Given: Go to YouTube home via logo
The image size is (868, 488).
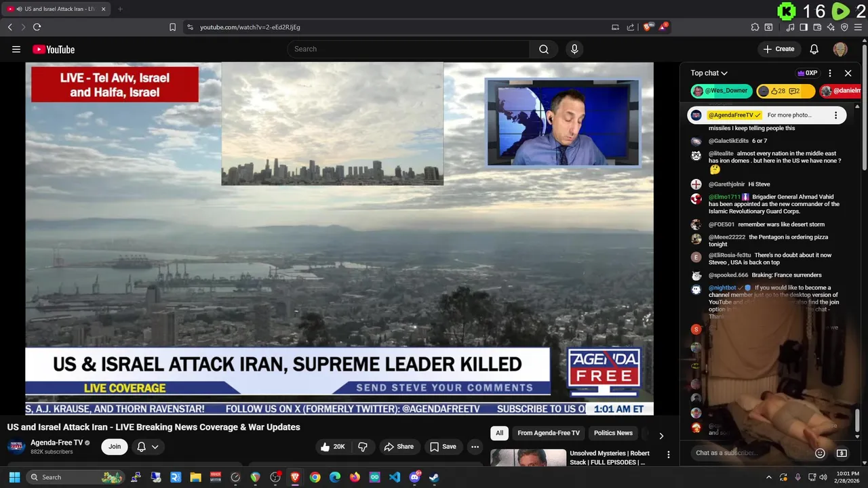Looking at the screenshot, I should [x=54, y=49].
